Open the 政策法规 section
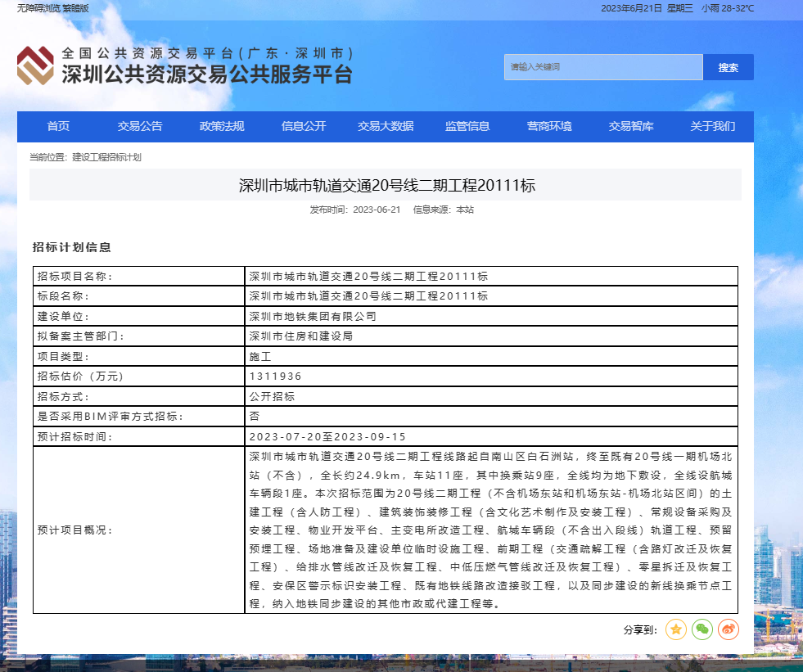The height and width of the screenshot is (672, 803). tap(222, 126)
